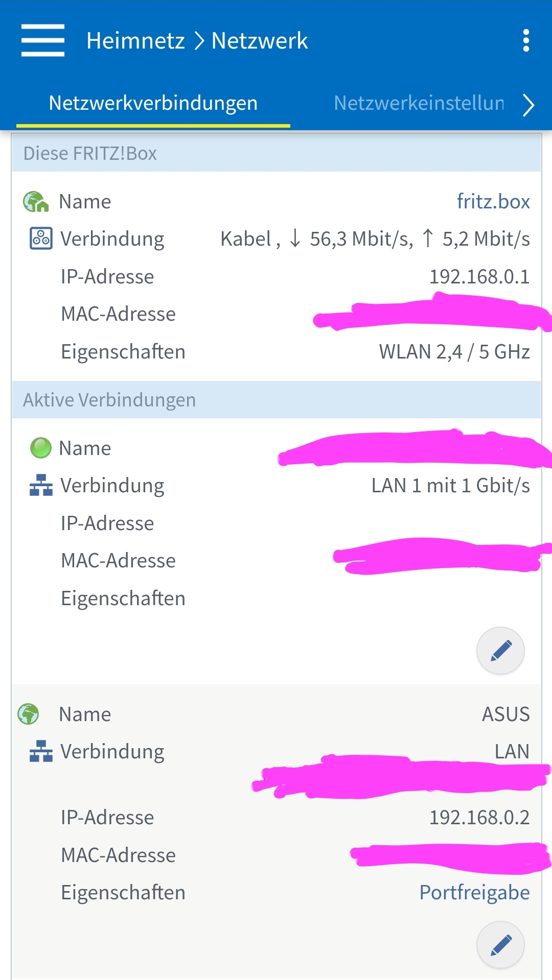Select the 192.168.0.2 IP address value
Image resolution: width=552 pixels, height=980 pixels.
(479, 817)
